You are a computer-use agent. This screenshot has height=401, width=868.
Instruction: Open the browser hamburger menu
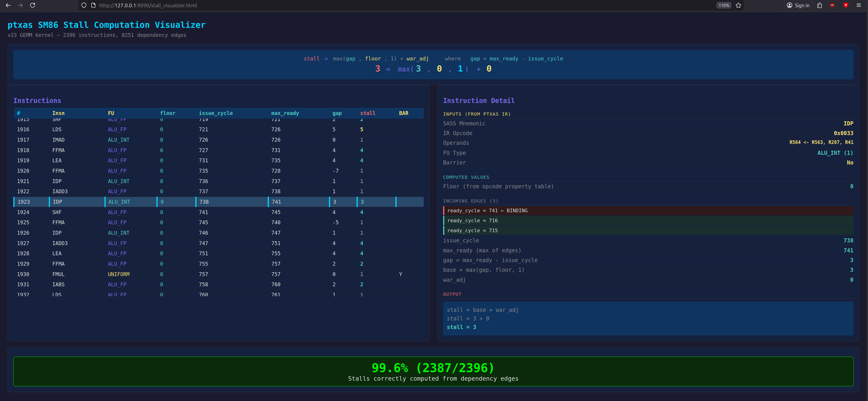[859, 5]
